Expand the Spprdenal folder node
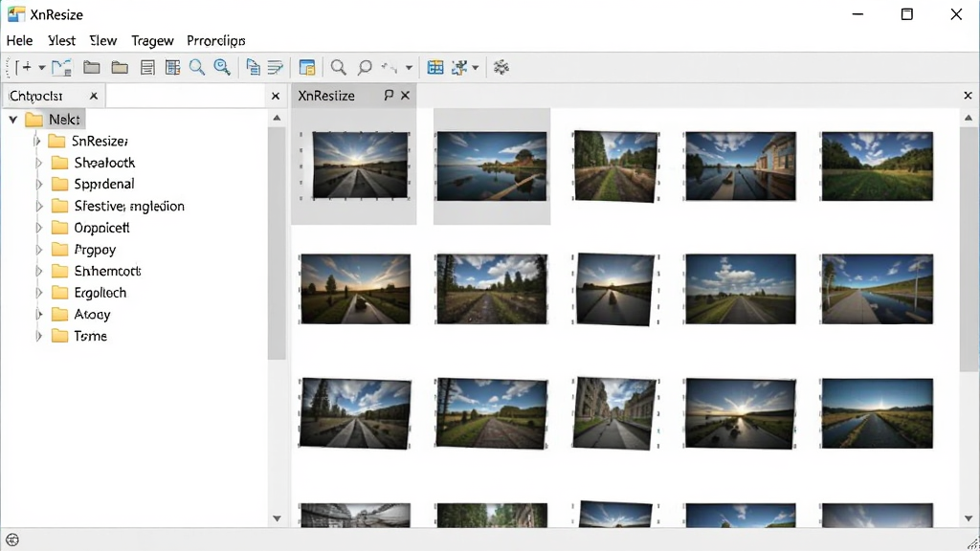This screenshot has height=551, width=980. coord(38,185)
